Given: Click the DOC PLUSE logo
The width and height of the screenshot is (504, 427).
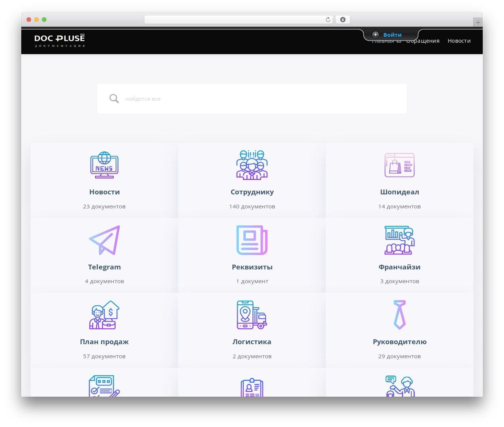Looking at the screenshot, I should point(59,41).
